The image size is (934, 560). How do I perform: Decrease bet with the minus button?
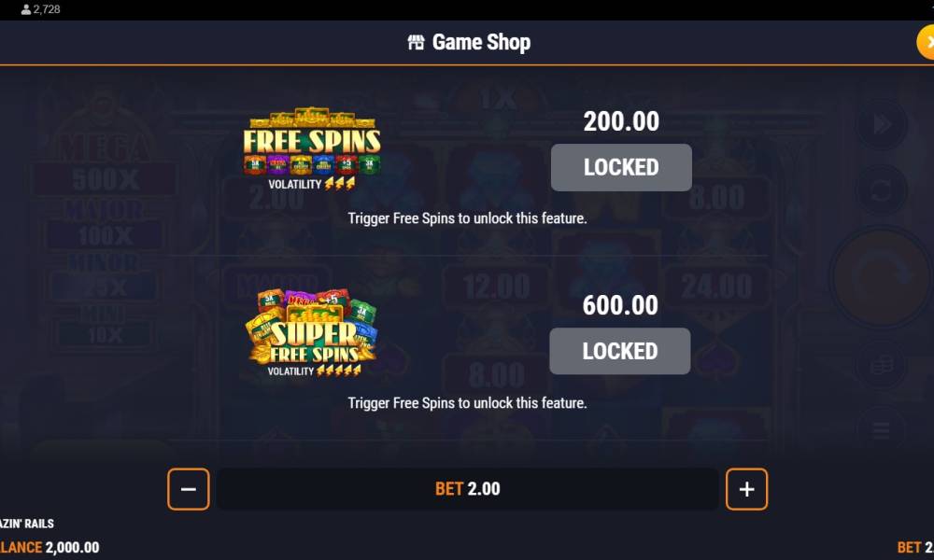pos(189,489)
